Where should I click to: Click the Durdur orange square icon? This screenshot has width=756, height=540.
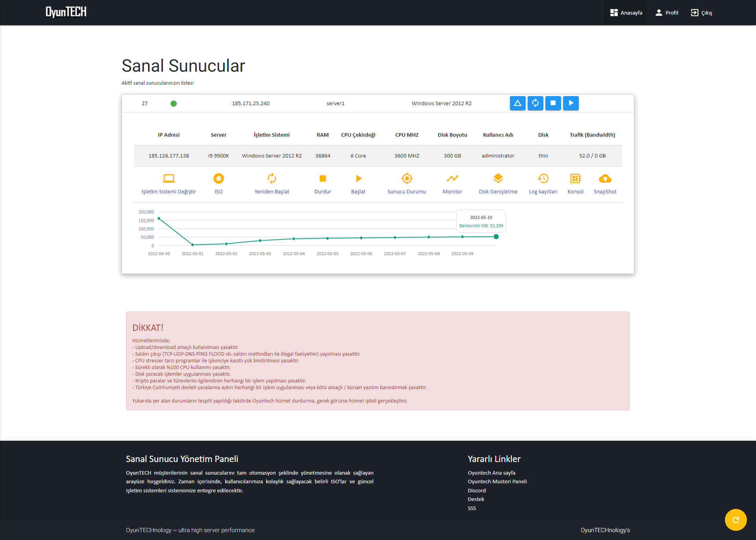323,178
